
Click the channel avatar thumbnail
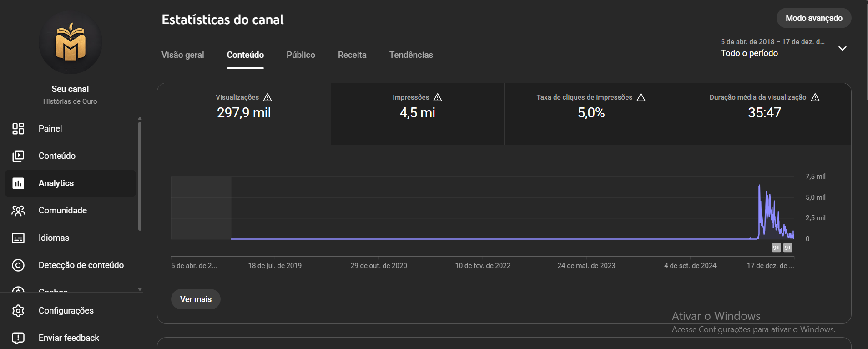click(71, 43)
